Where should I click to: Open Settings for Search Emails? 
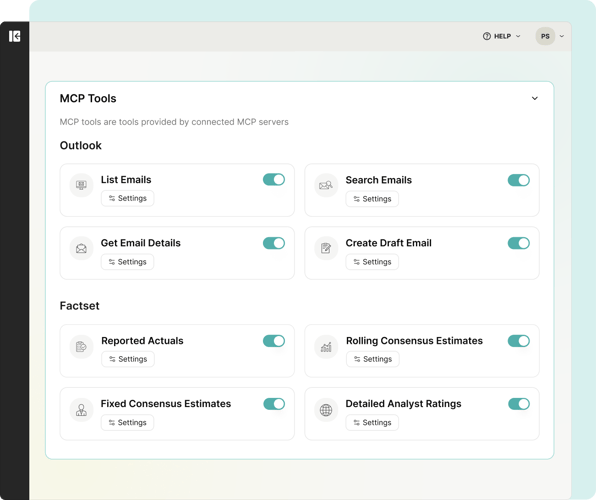click(372, 199)
